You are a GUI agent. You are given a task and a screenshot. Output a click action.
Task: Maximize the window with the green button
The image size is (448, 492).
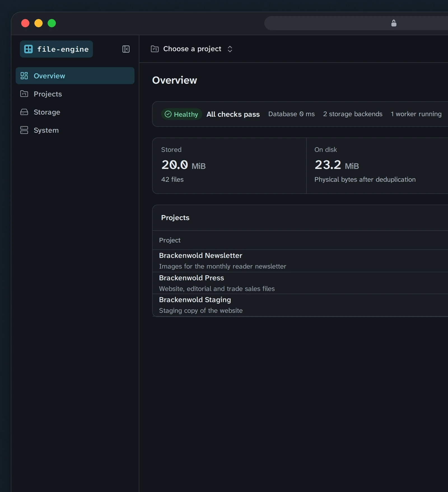52,23
